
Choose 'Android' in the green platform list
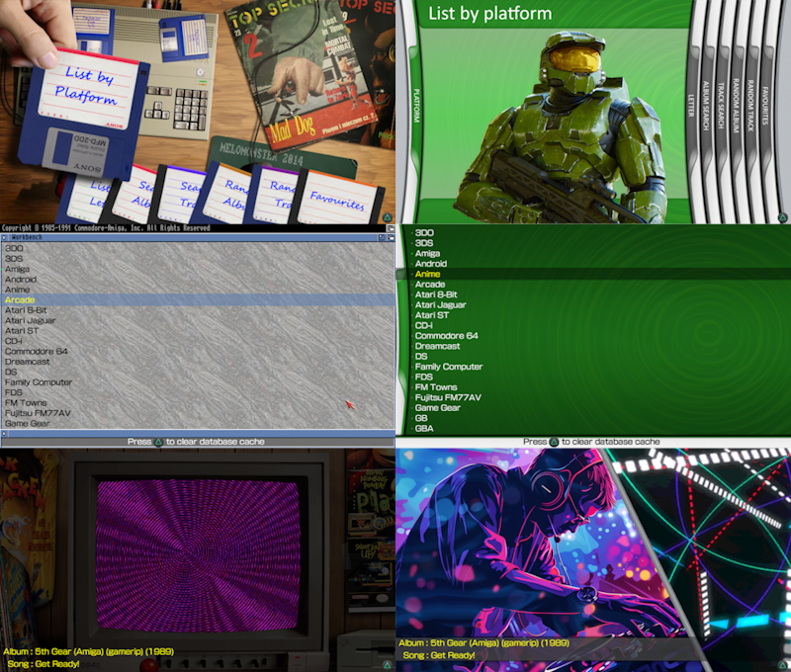click(431, 264)
